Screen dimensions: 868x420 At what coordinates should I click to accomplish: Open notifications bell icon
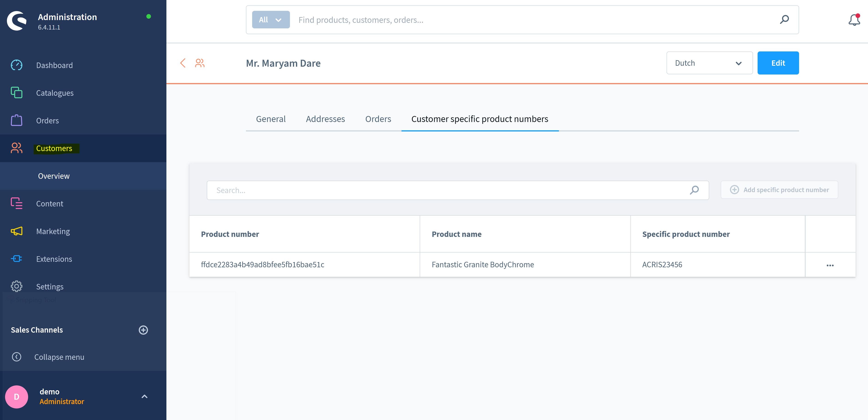coord(854,20)
